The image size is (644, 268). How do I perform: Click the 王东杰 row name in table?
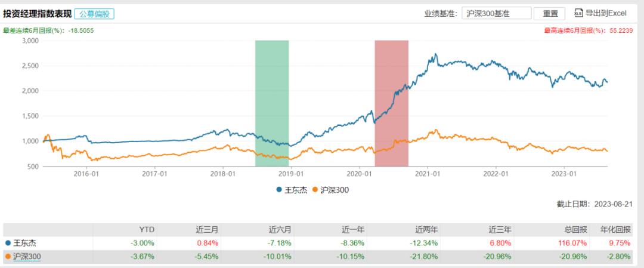click(24, 243)
